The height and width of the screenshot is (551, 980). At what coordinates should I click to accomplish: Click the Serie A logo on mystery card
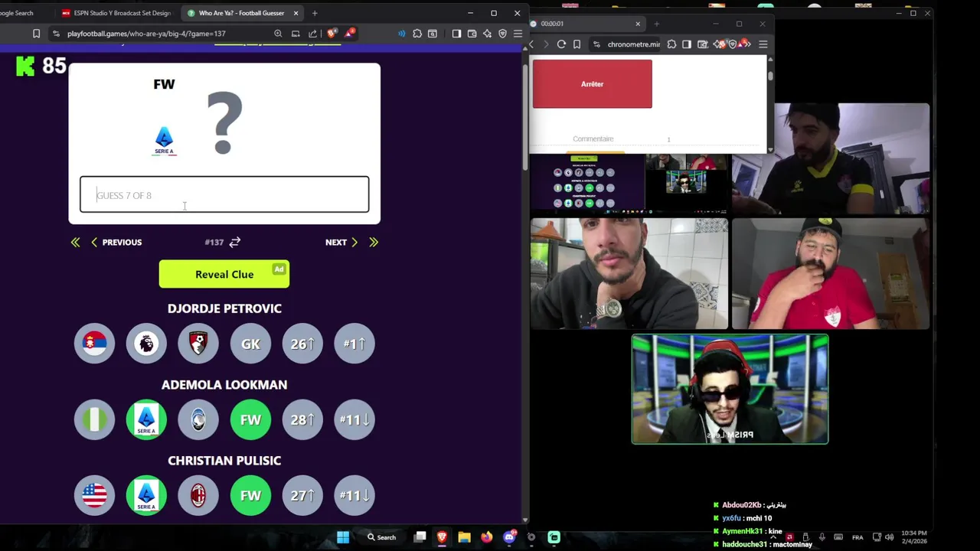(x=164, y=141)
